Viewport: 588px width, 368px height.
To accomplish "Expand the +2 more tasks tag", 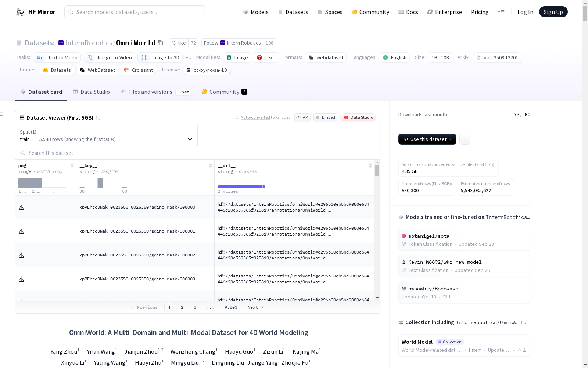I will pos(189,57).
